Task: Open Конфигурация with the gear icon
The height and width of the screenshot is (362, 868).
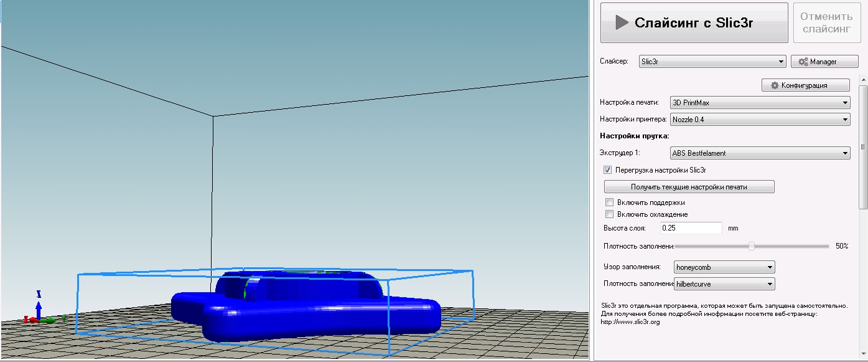Action: [x=805, y=85]
